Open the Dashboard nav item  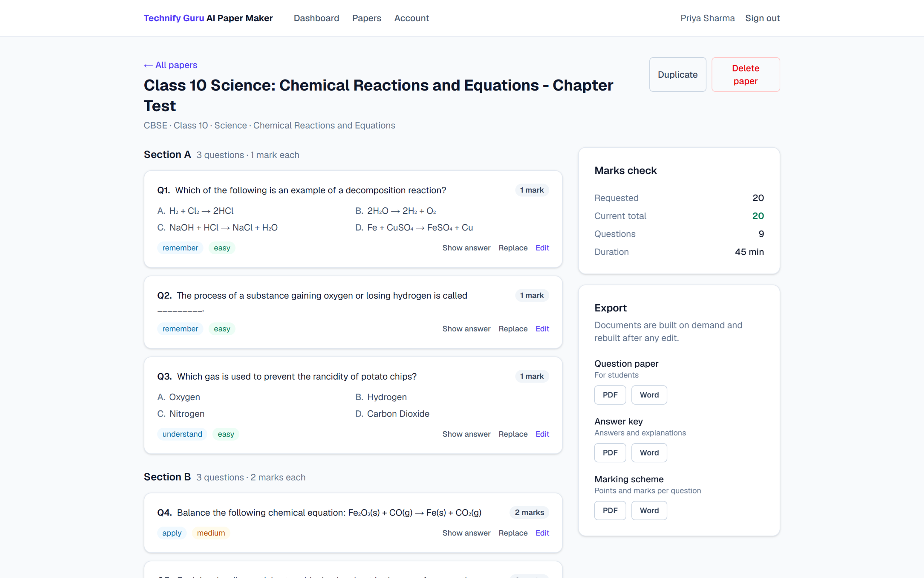coord(316,18)
